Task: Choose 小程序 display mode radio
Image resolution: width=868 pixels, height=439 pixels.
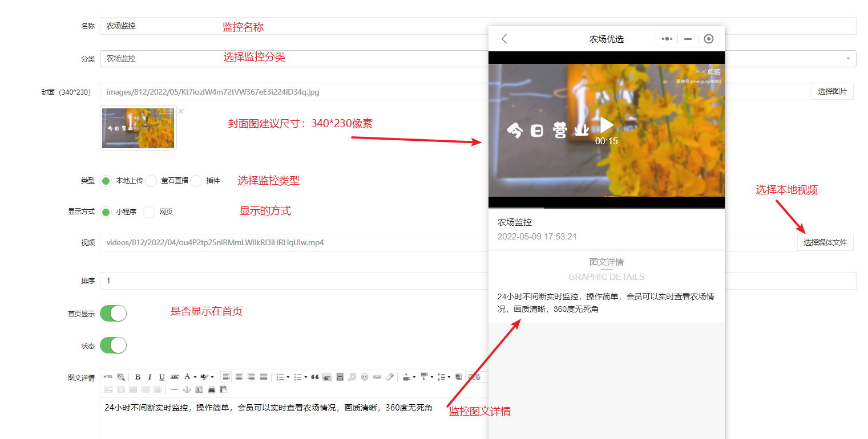Action: pyautogui.click(x=106, y=212)
